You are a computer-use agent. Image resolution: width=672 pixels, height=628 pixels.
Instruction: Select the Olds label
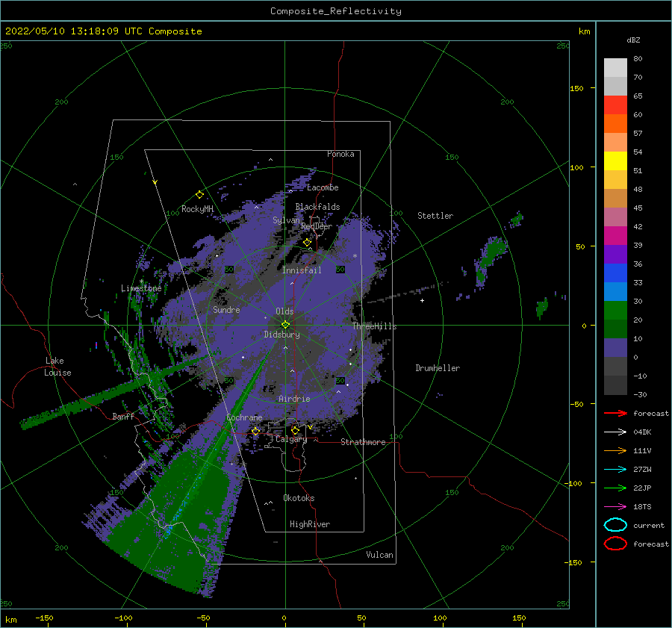(284, 311)
